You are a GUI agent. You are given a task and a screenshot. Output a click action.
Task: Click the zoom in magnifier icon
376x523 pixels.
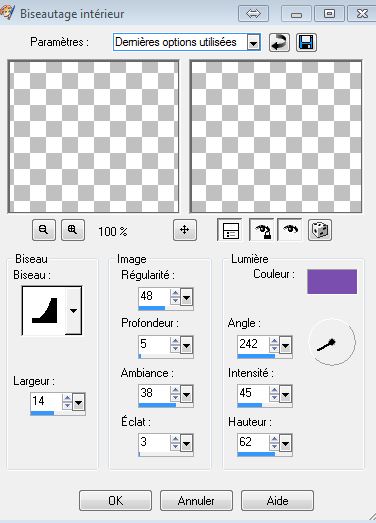(x=73, y=230)
